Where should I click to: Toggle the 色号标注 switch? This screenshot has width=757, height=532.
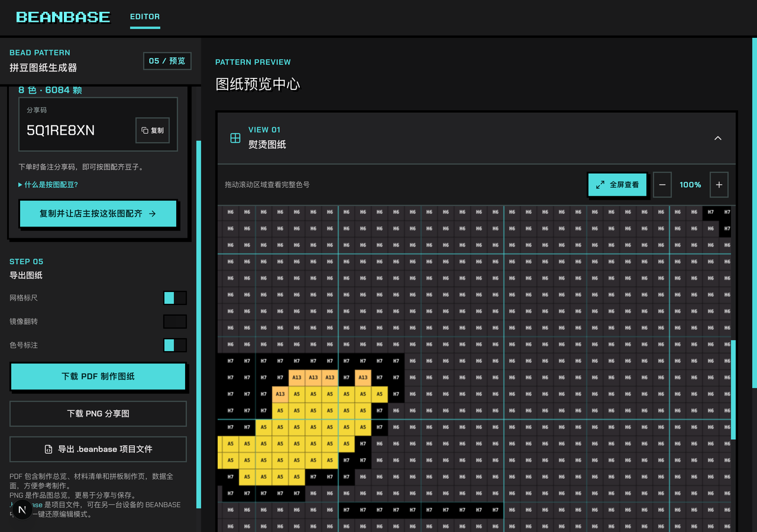click(x=175, y=345)
